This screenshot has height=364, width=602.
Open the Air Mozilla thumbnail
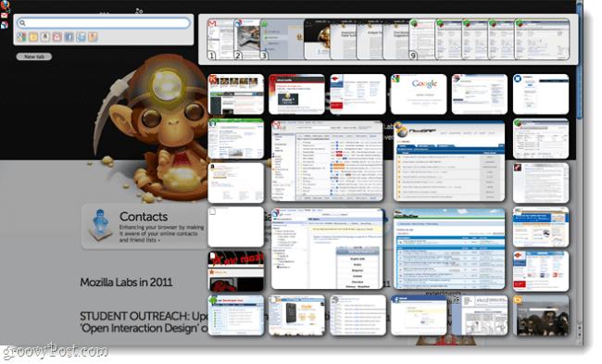pyautogui.click(x=236, y=271)
